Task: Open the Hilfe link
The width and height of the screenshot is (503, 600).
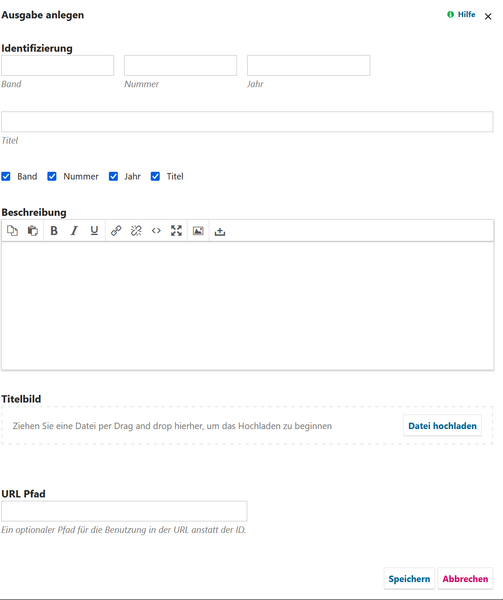Action: [x=466, y=14]
